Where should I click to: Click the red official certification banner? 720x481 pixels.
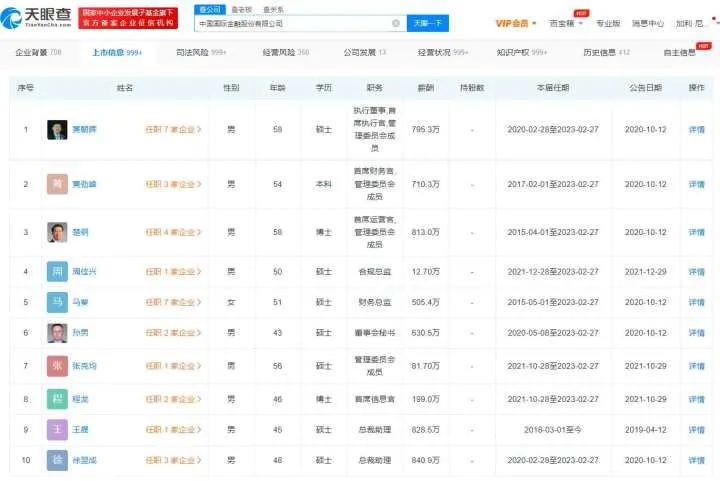128,18
